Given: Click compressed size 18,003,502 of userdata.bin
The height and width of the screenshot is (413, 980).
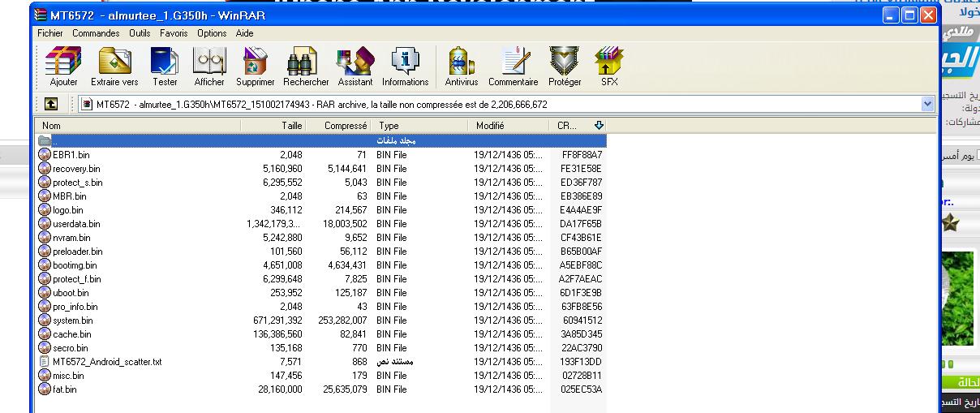Looking at the screenshot, I should (345, 223).
